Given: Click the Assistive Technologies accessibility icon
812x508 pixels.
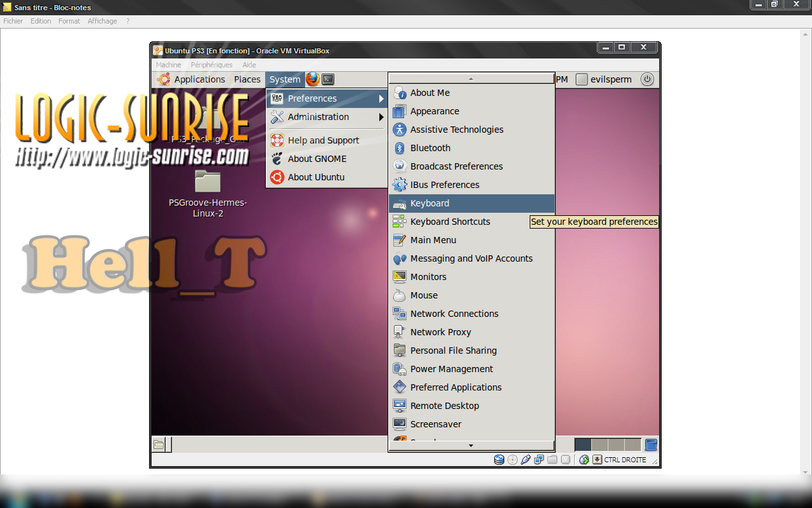Looking at the screenshot, I should [x=400, y=130].
